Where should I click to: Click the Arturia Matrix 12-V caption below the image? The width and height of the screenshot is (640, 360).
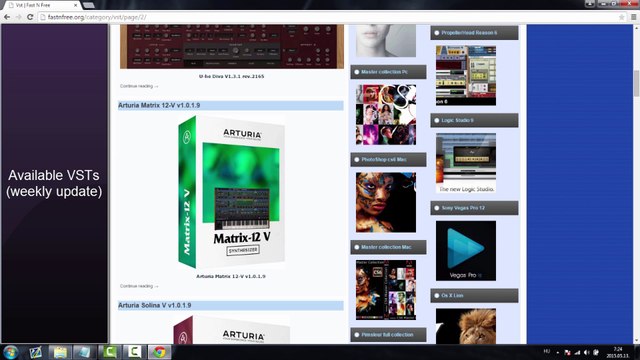[x=231, y=276]
